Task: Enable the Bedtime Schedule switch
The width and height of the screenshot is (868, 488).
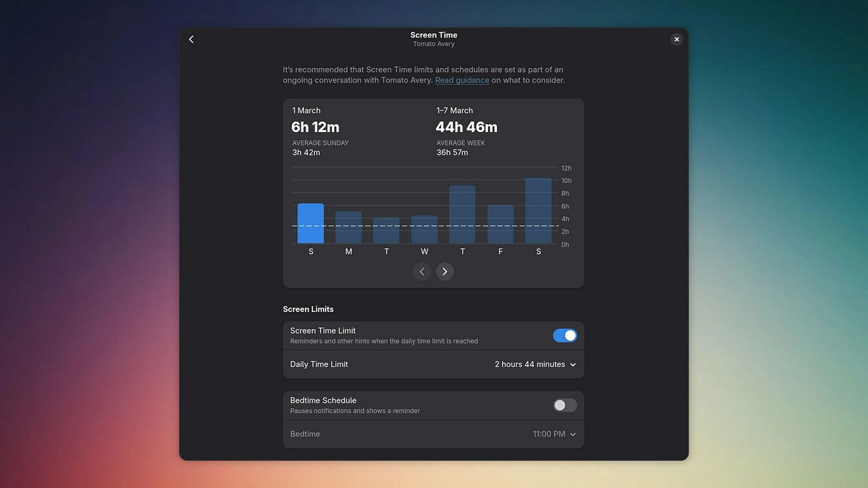Action: (564, 406)
